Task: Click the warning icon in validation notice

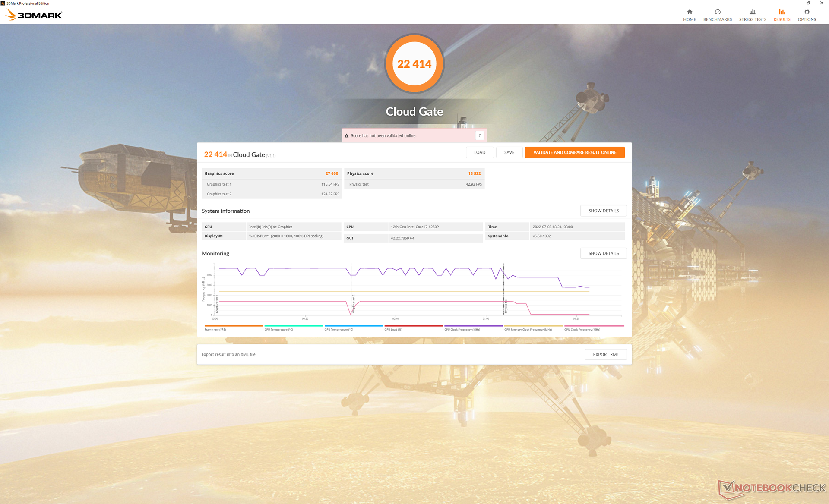Action: click(x=346, y=135)
